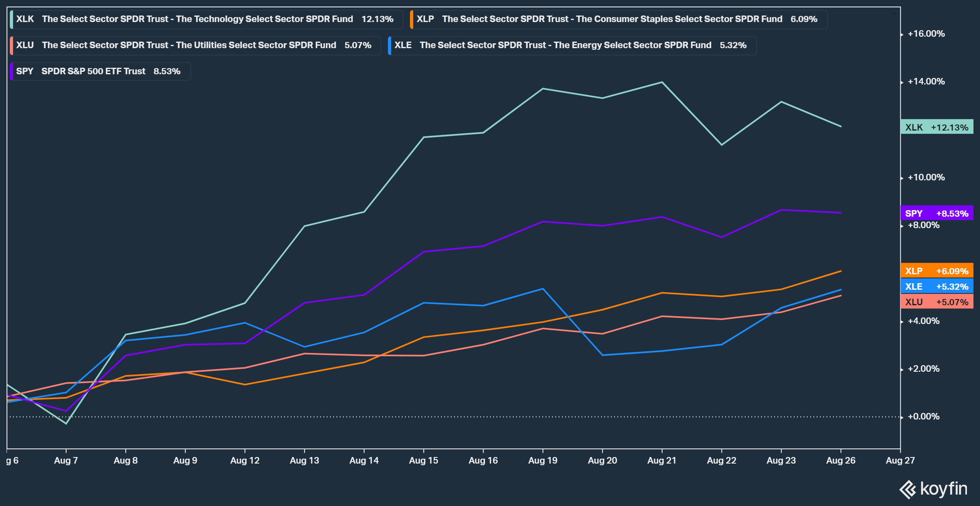980x506 pixels.
Task: Click the Aug 9 date label
Action: (185, 461)
